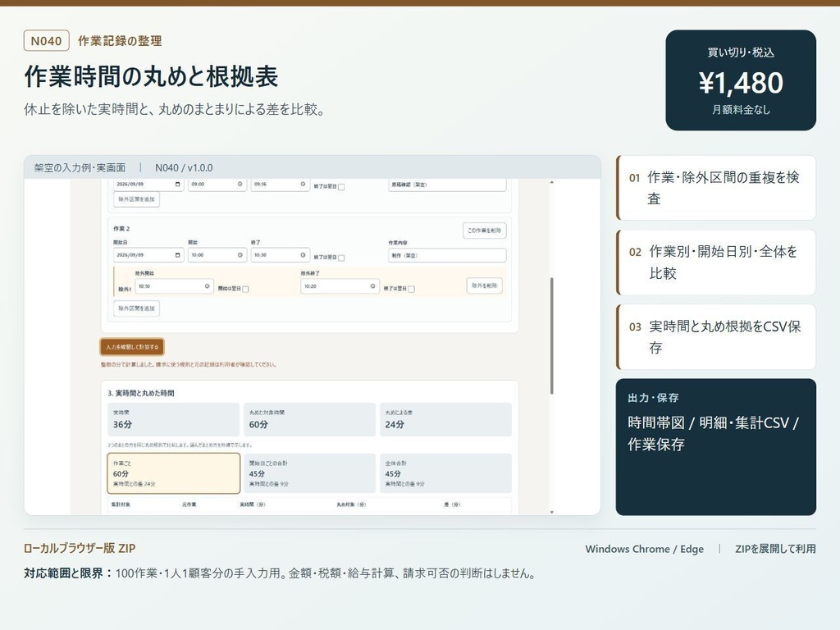
Task: Check 開始は翌日 box in 除外1 row
Action: 245,289
